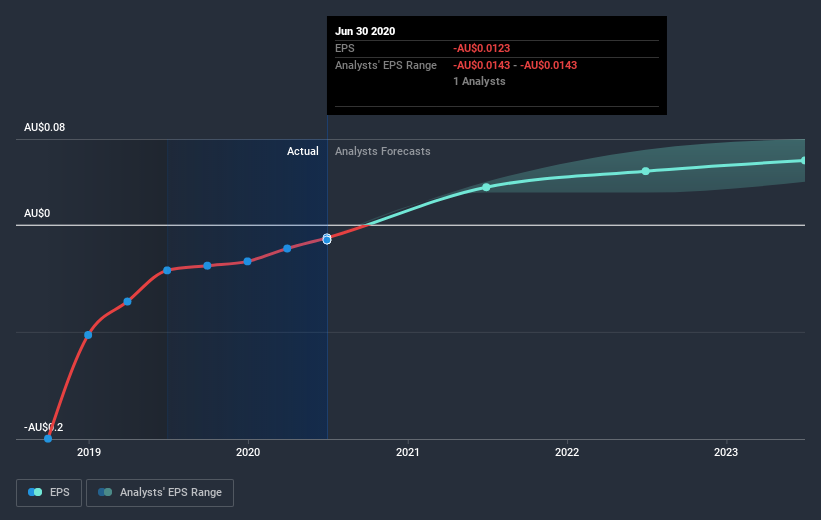The height and width of the screenshot is (520, 821).
Task: Toggle the Analysts' EPS Range legend
Action: tap(160, 492)
